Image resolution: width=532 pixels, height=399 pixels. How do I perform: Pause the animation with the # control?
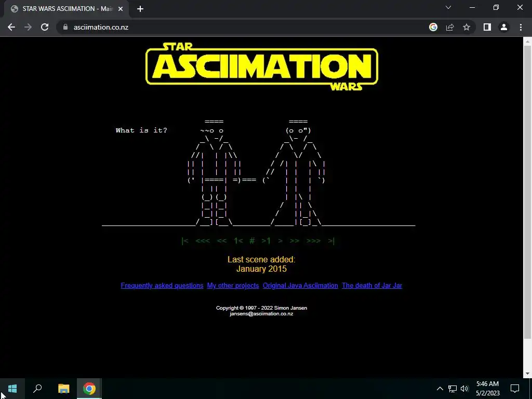[252, 241]
